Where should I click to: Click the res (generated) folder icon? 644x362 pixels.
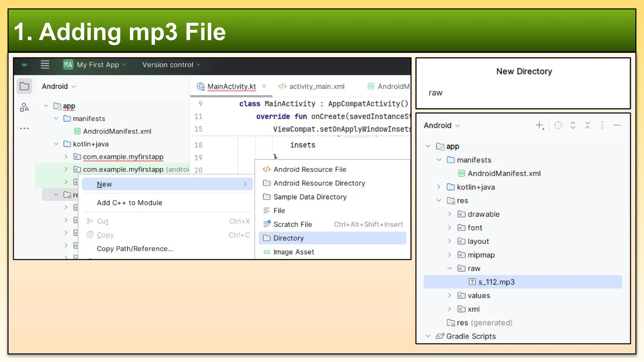[x=451, y=323]
